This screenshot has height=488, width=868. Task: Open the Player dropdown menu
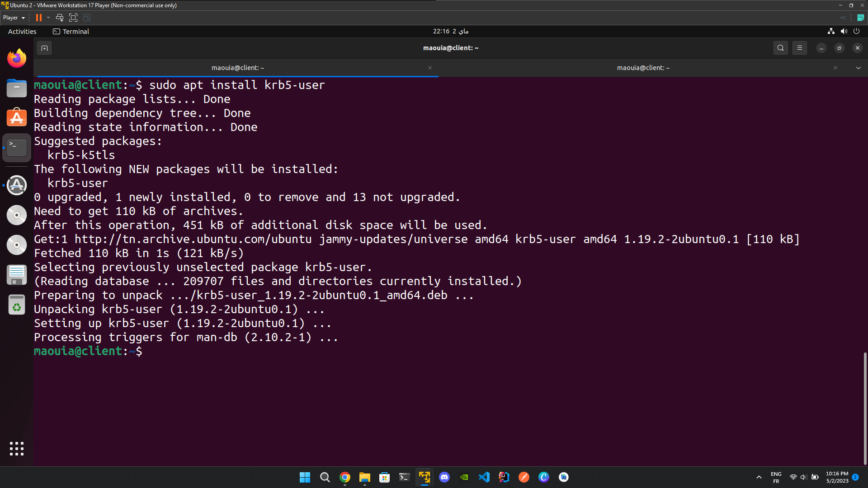(14, 18)
